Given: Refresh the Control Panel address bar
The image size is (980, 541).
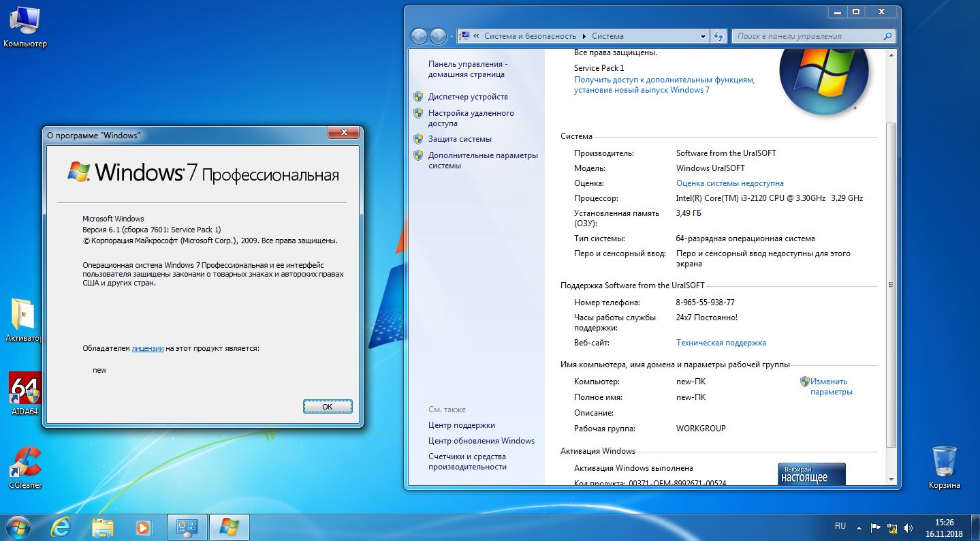Looking at the screenshot, I should (x=718, y=36).
